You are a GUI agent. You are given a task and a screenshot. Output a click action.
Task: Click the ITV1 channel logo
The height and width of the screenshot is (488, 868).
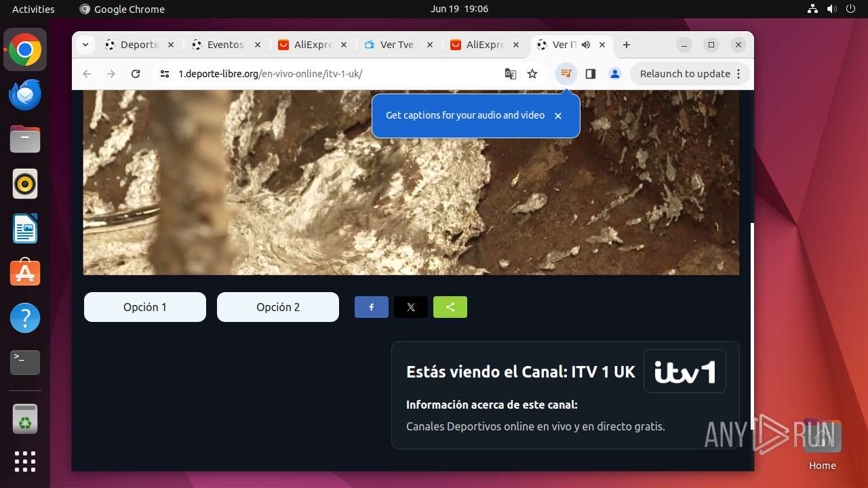click(685, 371)
